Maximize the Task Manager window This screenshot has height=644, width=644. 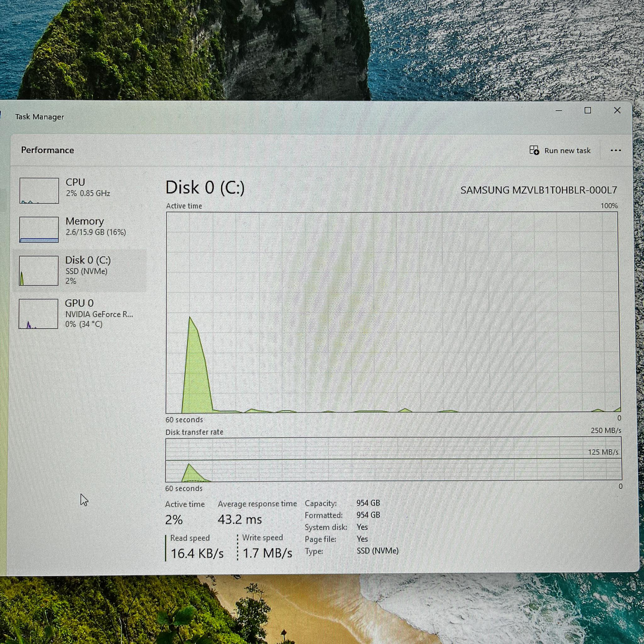pyautogui.click(x=588, y=110)
